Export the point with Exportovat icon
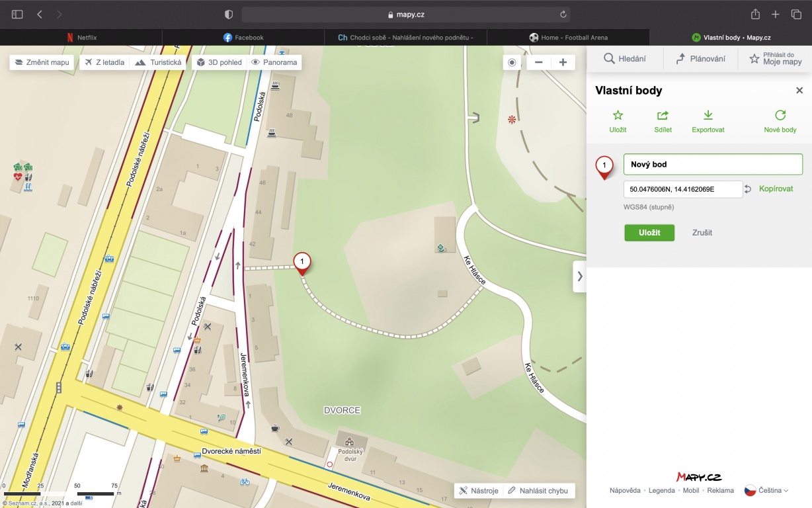 click(708, 116)
